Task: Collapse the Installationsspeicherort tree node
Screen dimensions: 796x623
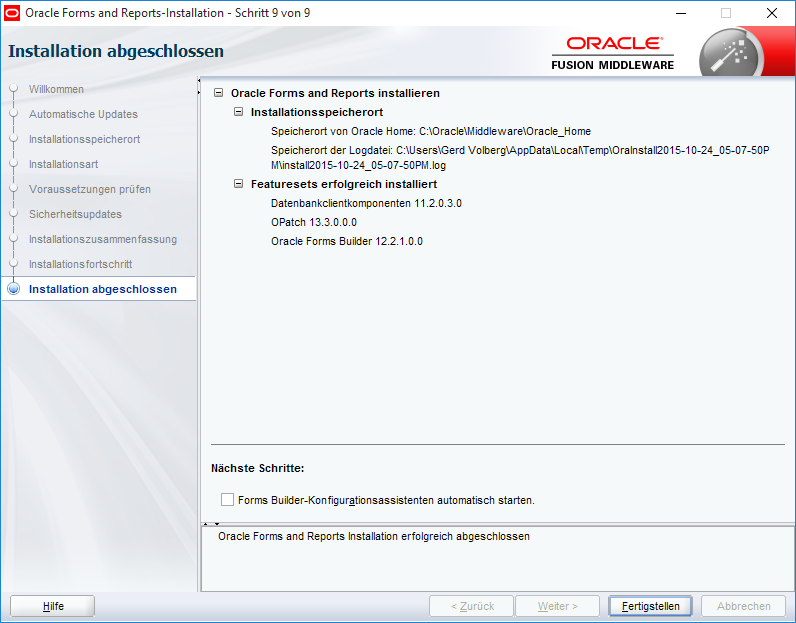Action: (239, 112)
